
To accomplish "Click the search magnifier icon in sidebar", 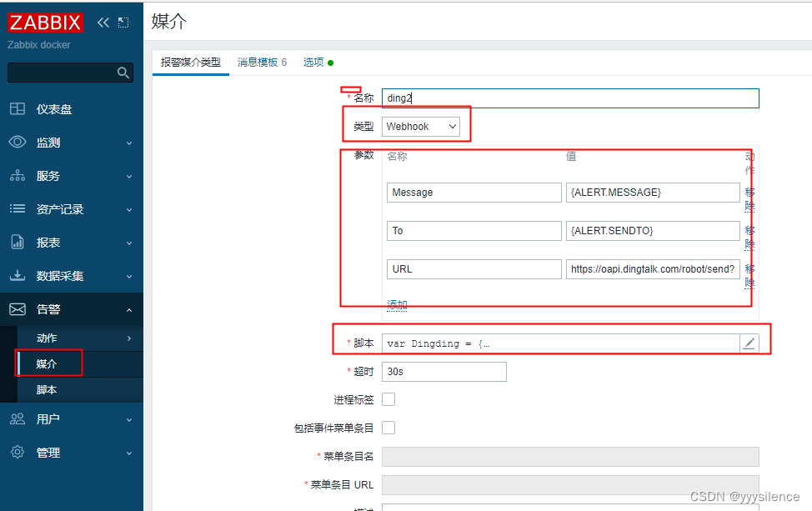I will pyautogui.click(x=123, y=73).
